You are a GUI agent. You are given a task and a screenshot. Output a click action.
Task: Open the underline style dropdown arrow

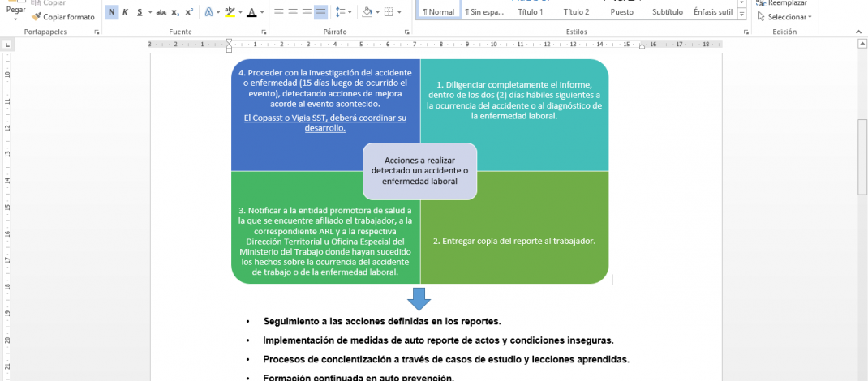coord(149,12)
